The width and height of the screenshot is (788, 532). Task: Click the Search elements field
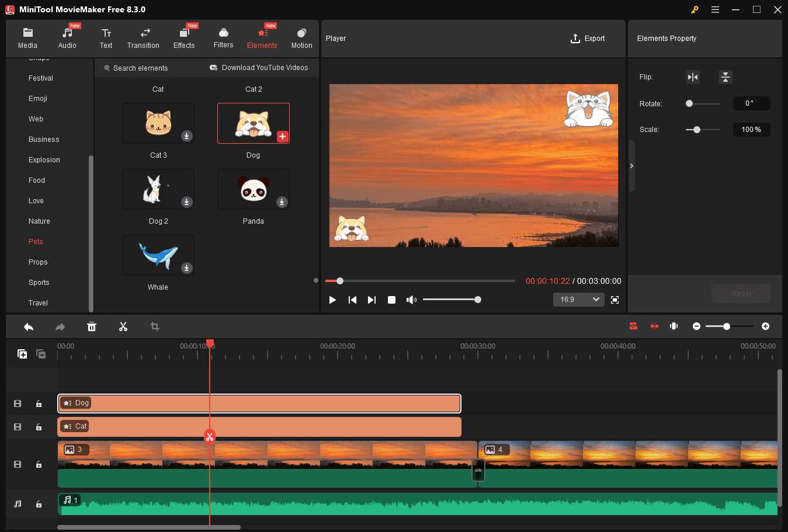(x=140, y=68)
